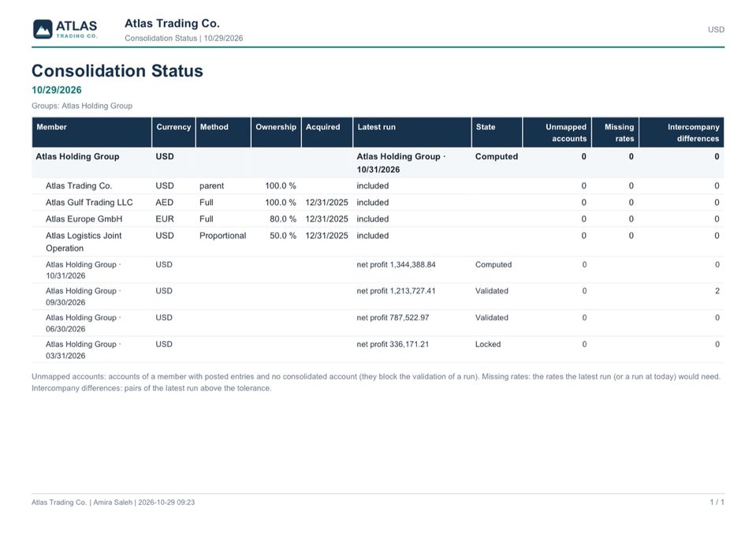The height and width of the screenshot is (534, 756).
Task: Click 'net profit 787,522.97'
Action: (x=393, y=317)
